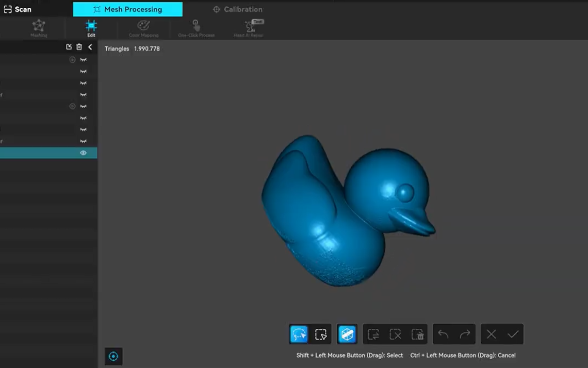Select the lasso selection tool
Image resolution: width=588 pixels, height=368 pixels.
[299, 334]
